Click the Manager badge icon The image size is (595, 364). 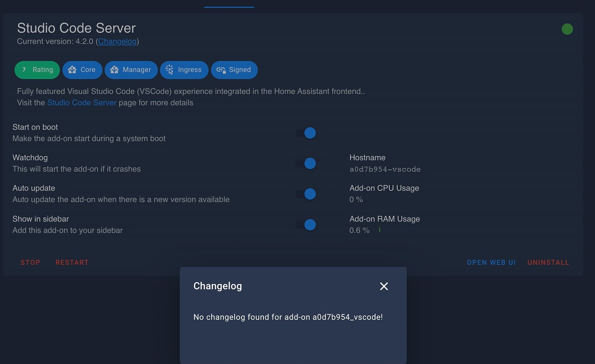click(114, 69)
